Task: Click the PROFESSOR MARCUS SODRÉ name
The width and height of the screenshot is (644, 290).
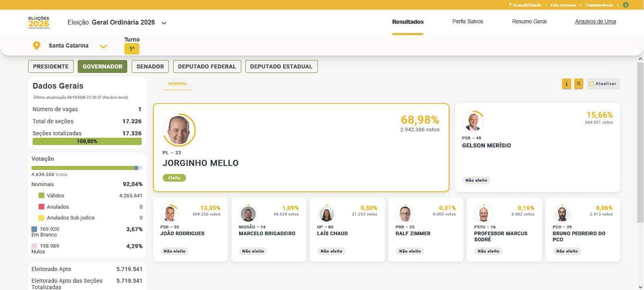Action: [x=501, y=236]
